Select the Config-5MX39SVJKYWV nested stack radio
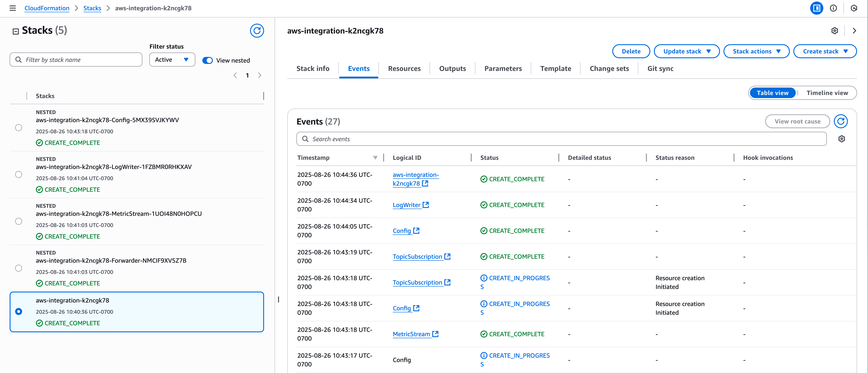 pos(19,128)
